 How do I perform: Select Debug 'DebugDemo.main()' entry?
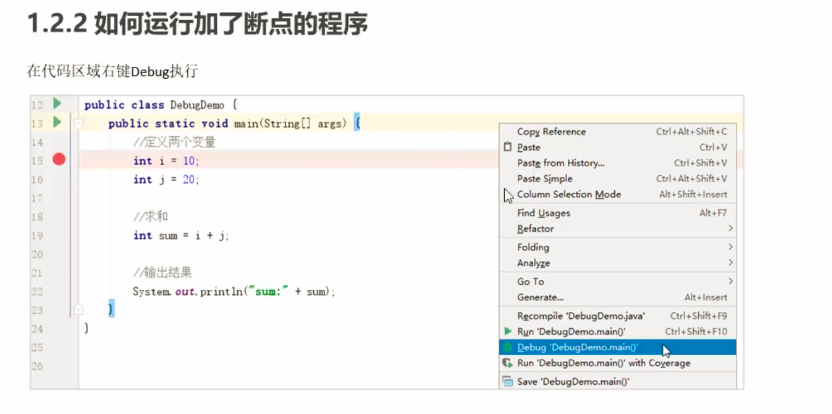(618, 348)
